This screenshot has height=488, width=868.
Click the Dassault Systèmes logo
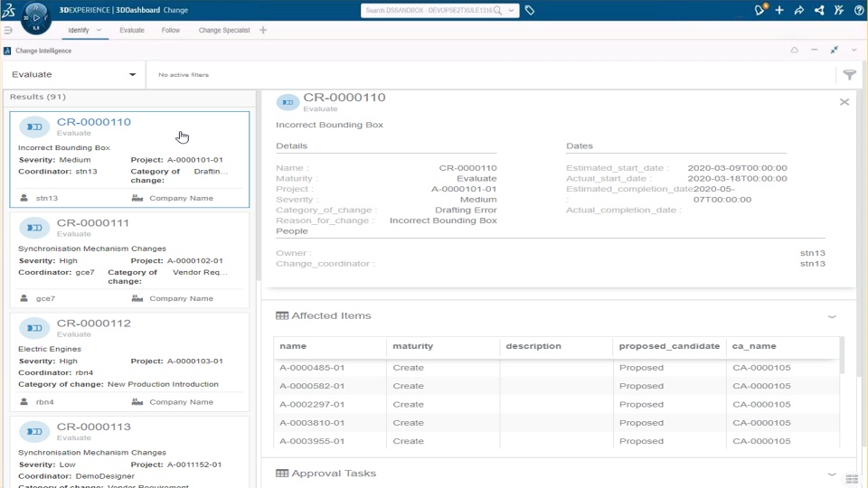pos(9,10)
